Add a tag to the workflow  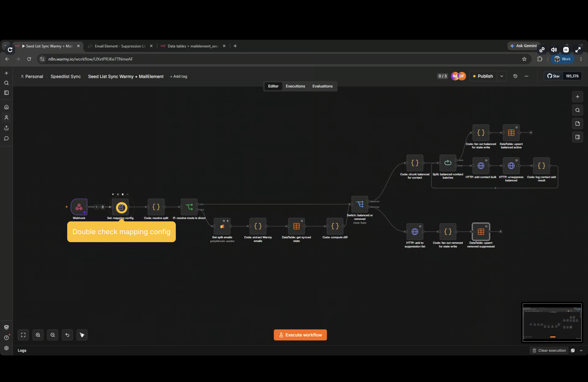pos(178,77)
